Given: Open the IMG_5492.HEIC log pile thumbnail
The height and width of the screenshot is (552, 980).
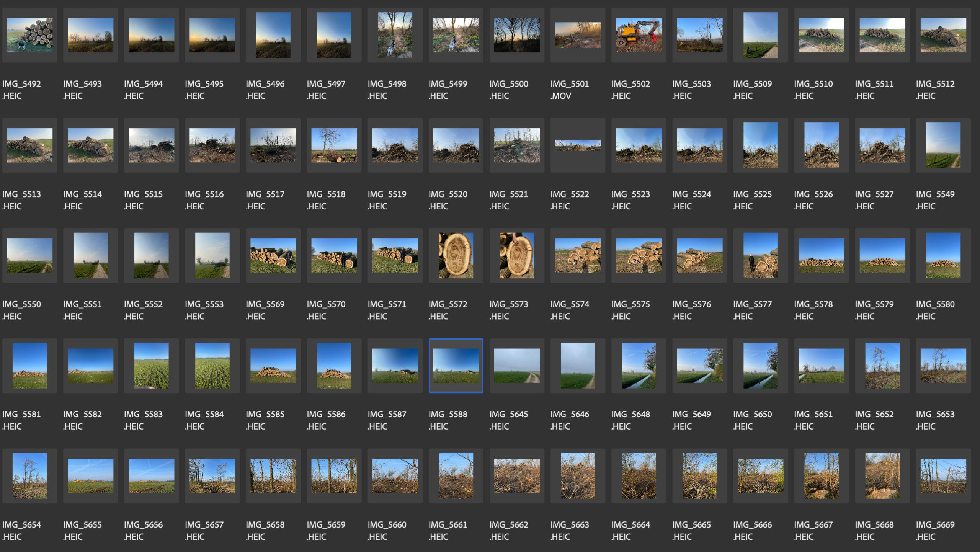Looking at the screenshot, I should pyautogui.click(x=29, y=35).
